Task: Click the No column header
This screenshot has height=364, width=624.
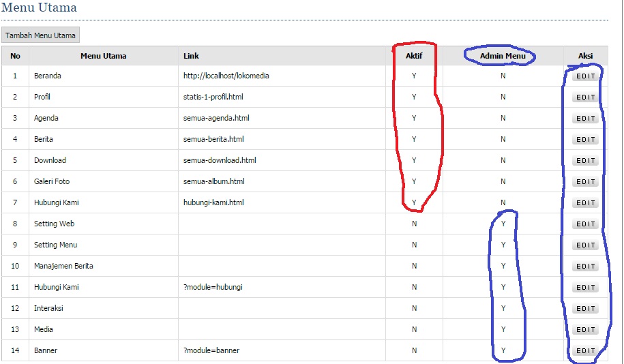Action: (15, 56)
